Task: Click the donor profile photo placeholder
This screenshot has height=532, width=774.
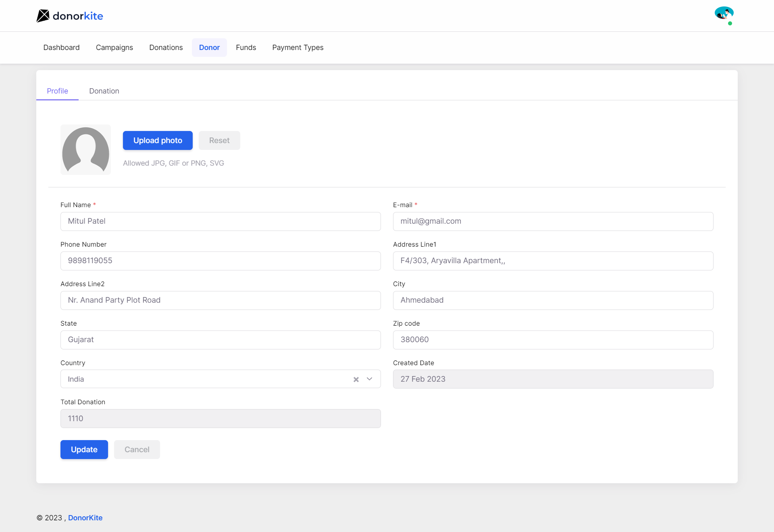Action: point(85,150)
